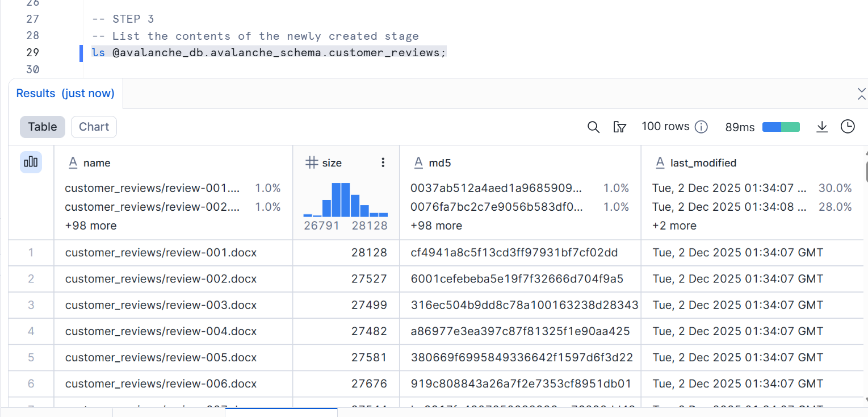Image resolution: width=868 pixels, height=417 pixels.
Task: Open three-dot menu on size column
Action: 383,163
